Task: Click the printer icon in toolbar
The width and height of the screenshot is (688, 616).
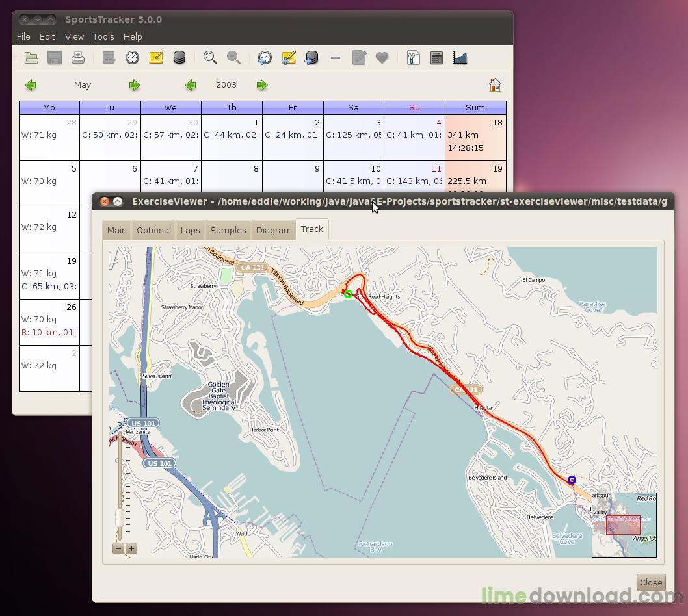Action: pos(78,58)
